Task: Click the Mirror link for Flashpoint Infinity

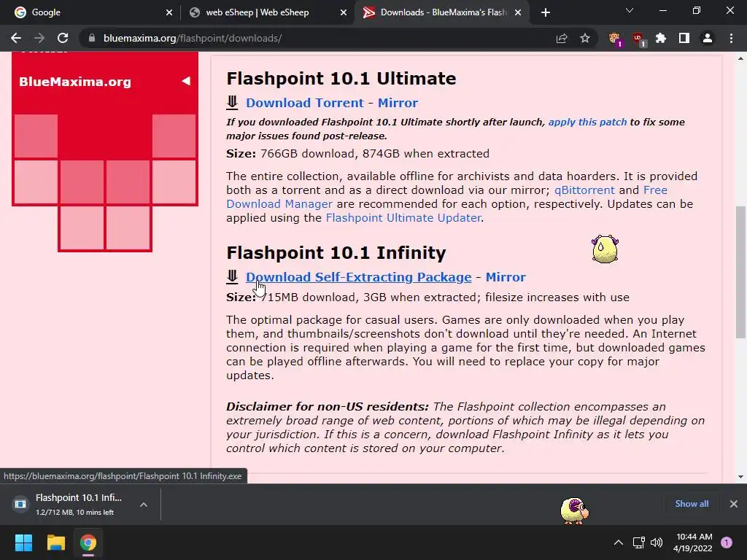Action: click(x=506, y=277)
